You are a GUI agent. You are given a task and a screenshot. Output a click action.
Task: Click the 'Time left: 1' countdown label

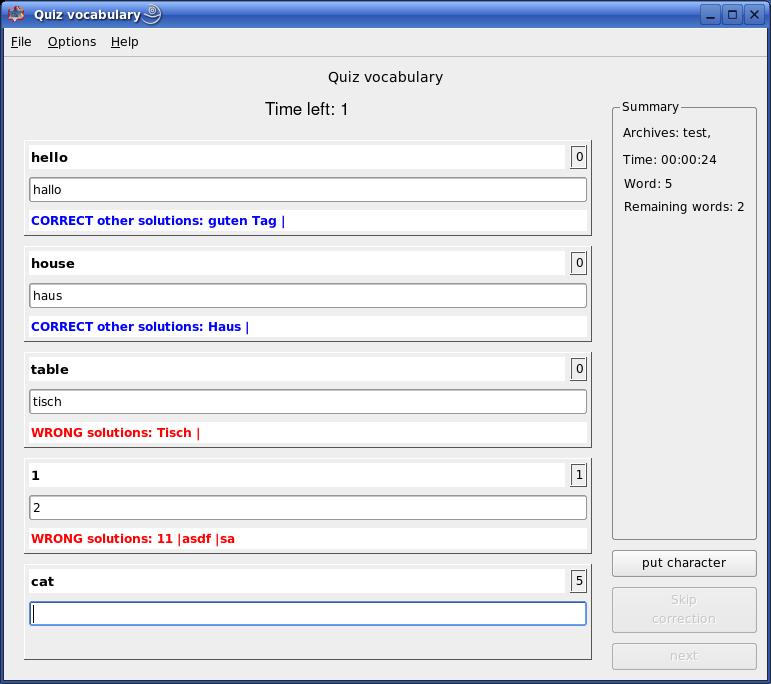(x=306, y=109)
